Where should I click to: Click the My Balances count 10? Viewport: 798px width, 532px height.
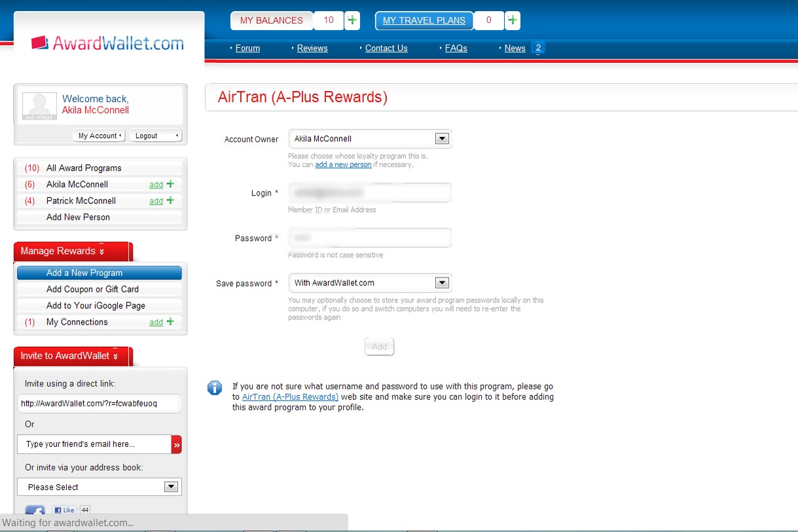pos(329,20)
